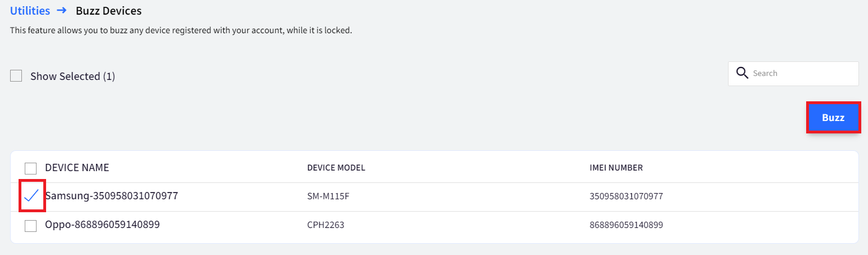Uncheck the Samsung-350958031070977 device checkbox
The image size is (868, 255).
coord(31,196)
